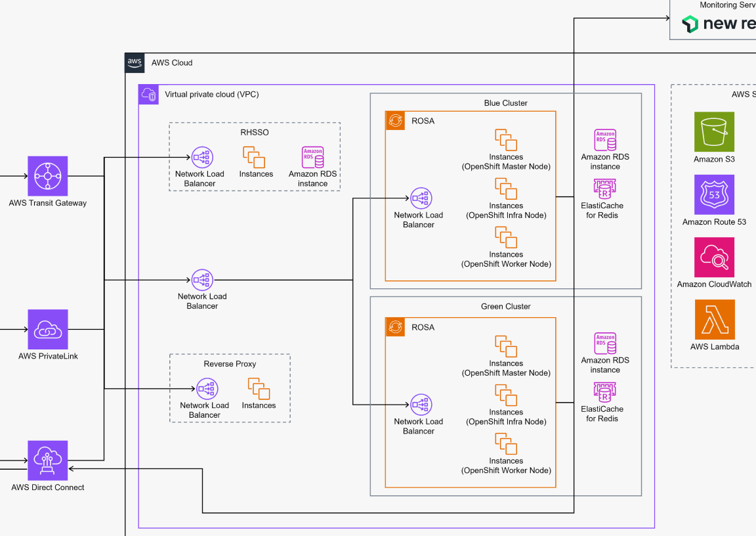
Task: Click the New Relic logo
Action: coord(719,23)
